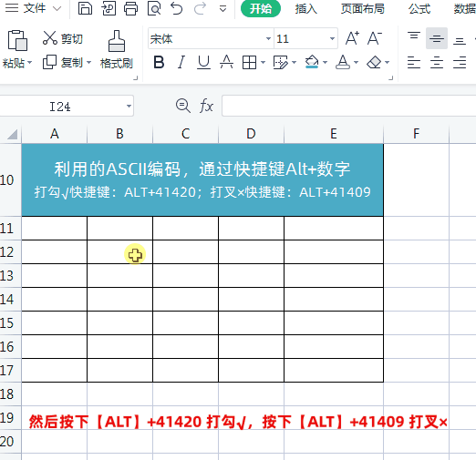476x460 pixels.
Task: Align text right
Action: [x=460, y=63]
